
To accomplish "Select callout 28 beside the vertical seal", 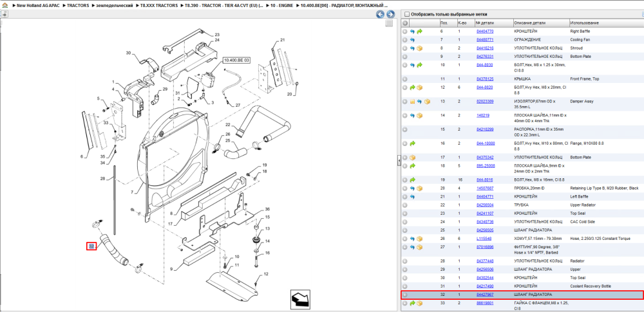I will coord(103,179).
